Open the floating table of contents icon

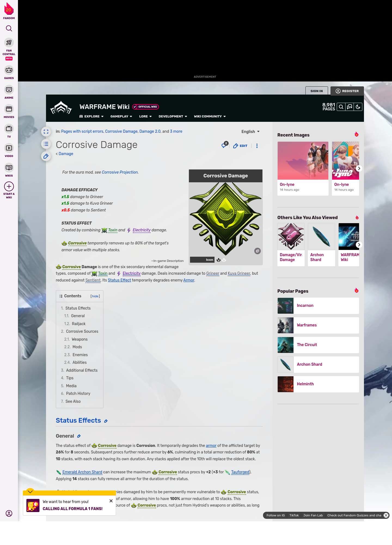click(x=46, y=144)
